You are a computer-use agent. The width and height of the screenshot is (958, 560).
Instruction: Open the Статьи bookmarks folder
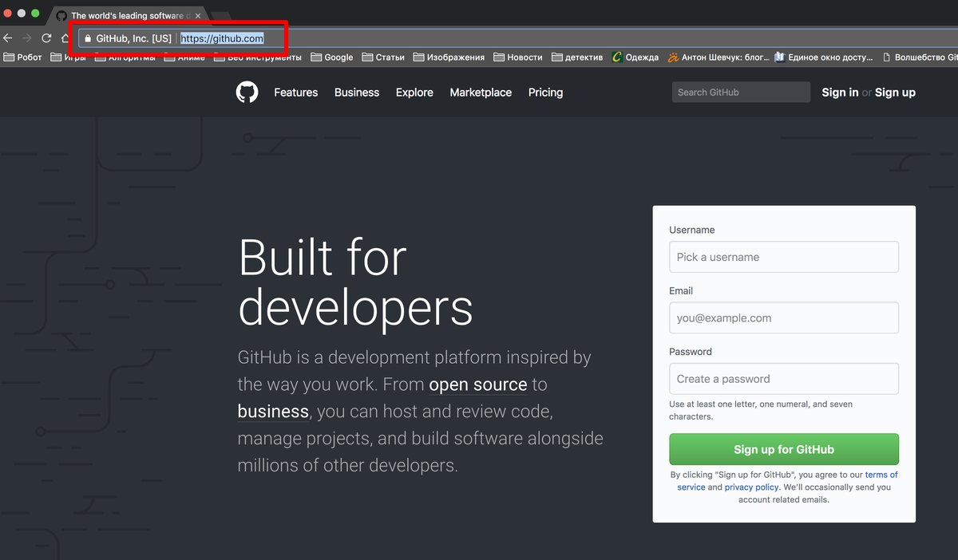(x=383, y=57)
